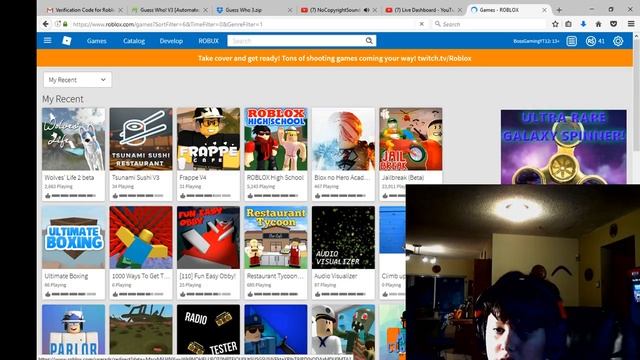Open the Roblox settings gear
The width and height of the screenshot is (640, 360).
click(618, 41)
